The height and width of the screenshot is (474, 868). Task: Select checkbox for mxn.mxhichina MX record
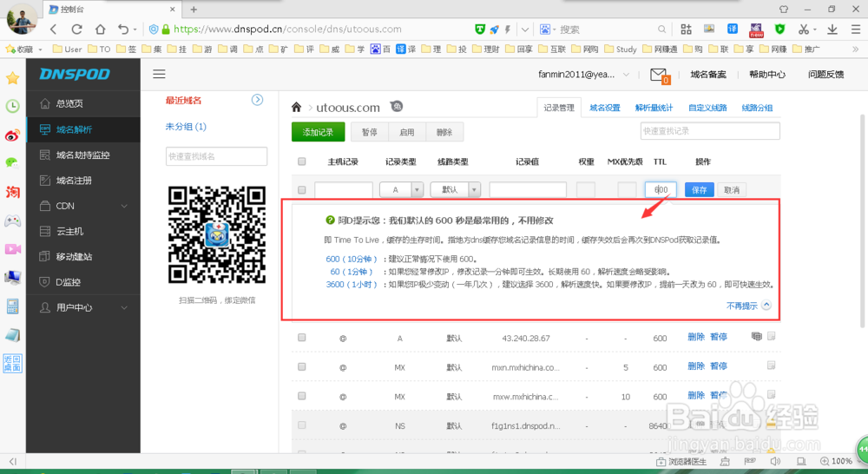pos(302,366)
